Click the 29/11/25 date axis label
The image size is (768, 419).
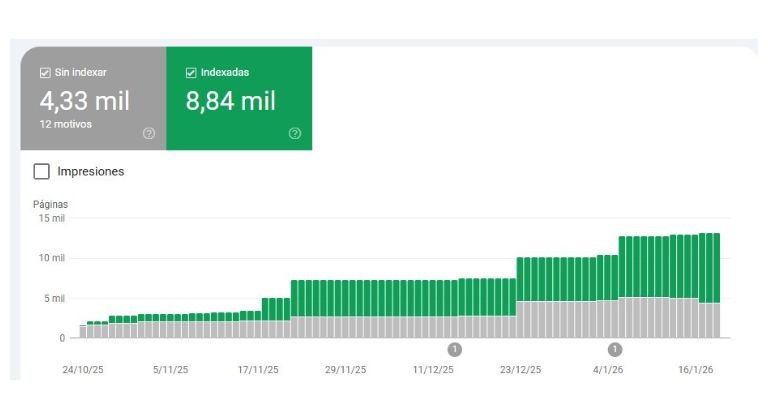click(345, 369)
